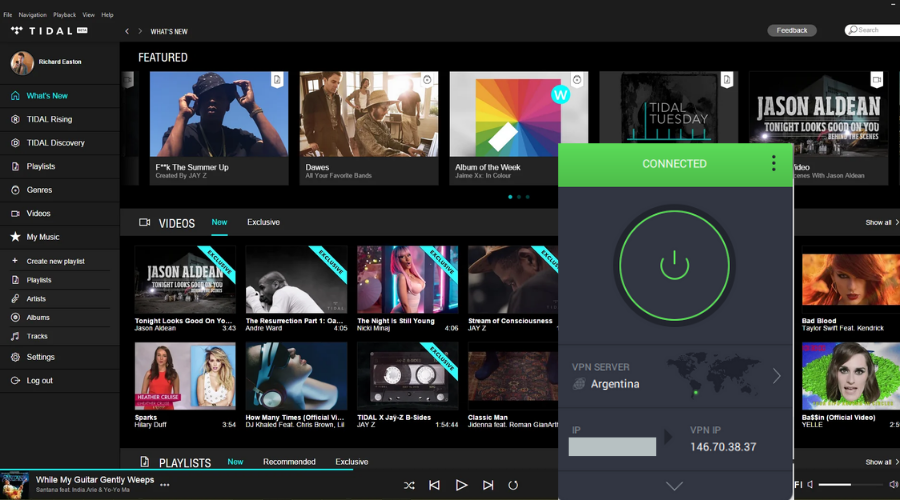Click the playlist icon on F**k The Summer Up card
This screenshot has height=500, width=900.
pos(277,80)
